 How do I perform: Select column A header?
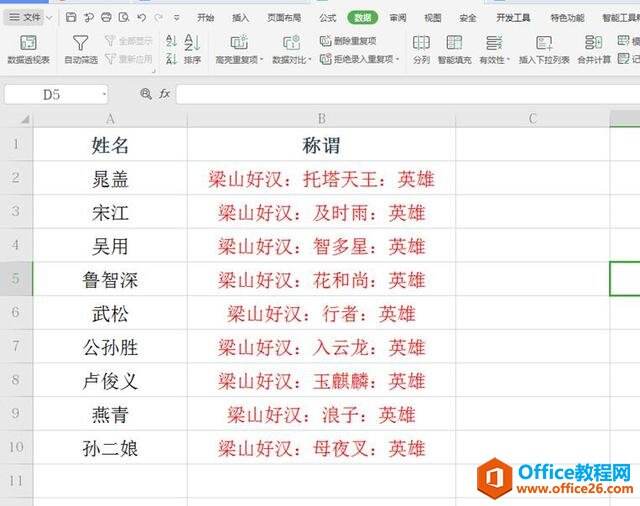coord(110,119)
